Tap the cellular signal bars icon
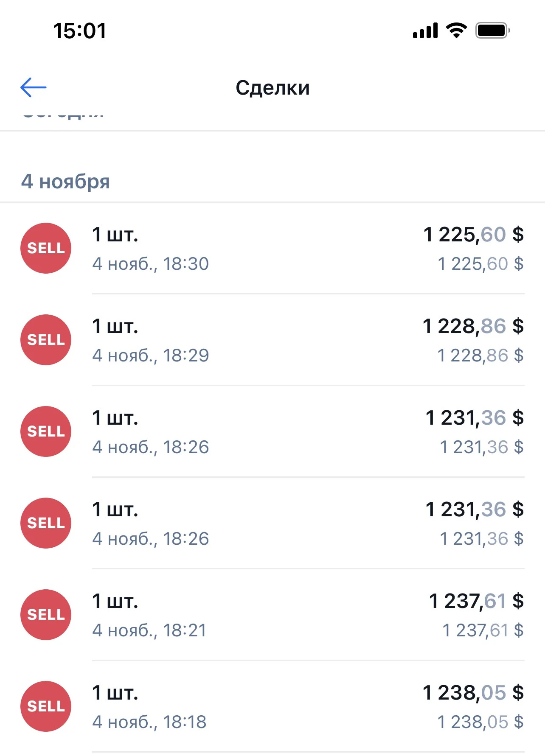Viewport: 545px width, 756px height. (425, 31)
